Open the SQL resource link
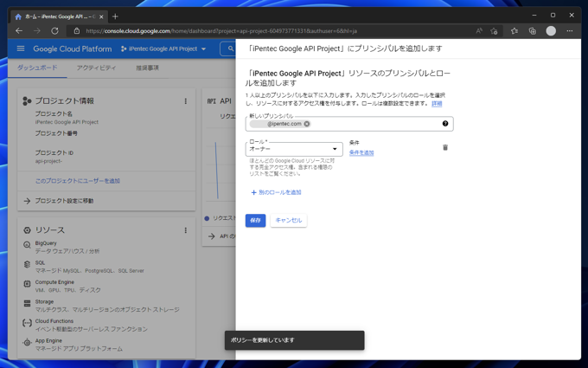588x368 pixels. tap(40, 263)
